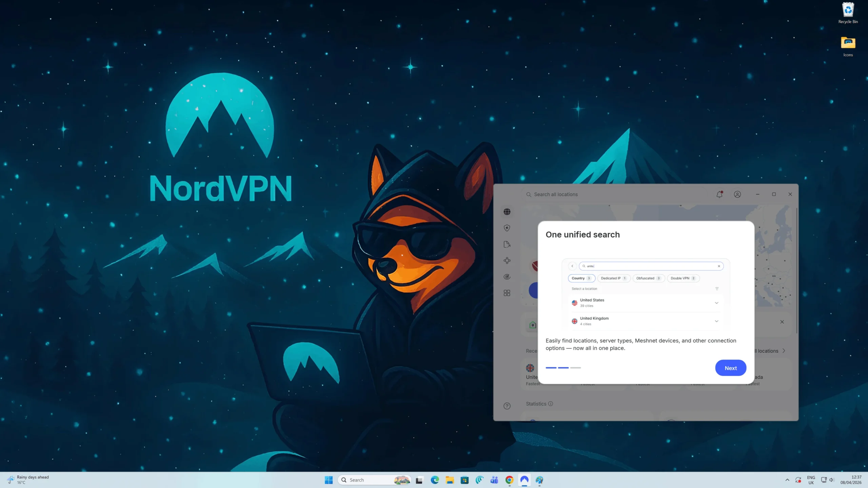
Task: Open the Rainy days ahead weather widget
Action: point(28,480)
